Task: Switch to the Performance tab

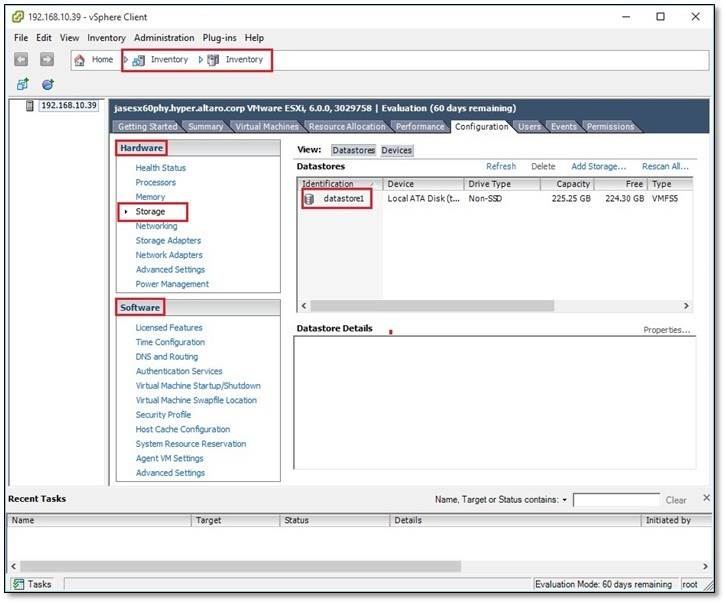Action: tap(419, 126)
